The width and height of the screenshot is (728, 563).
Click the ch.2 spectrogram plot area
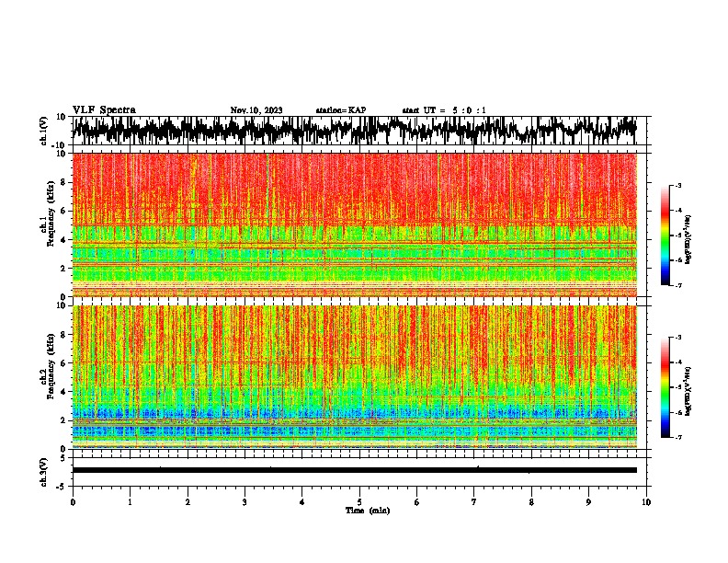click(354, 377)
